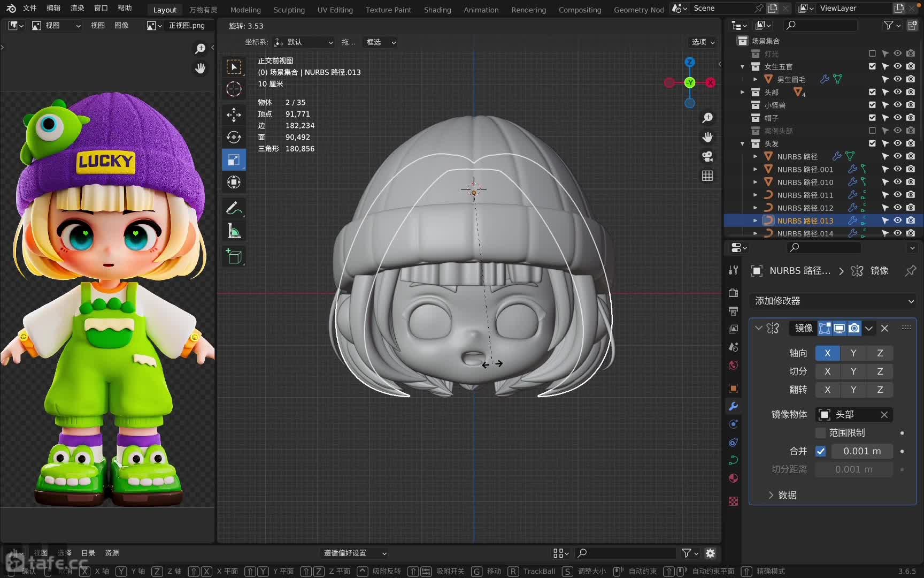Click the green Y axis gizmo ball

point(690,82)
